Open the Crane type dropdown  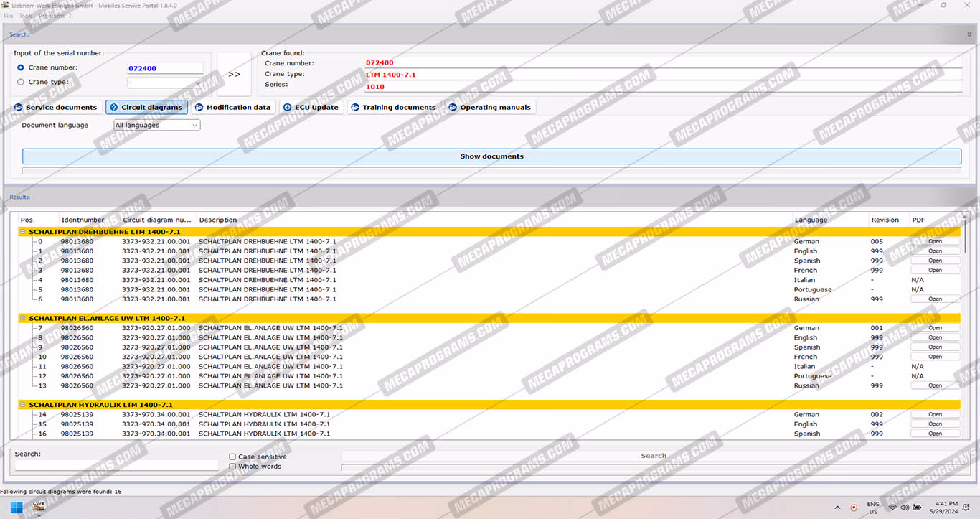(x=165, y=83)
